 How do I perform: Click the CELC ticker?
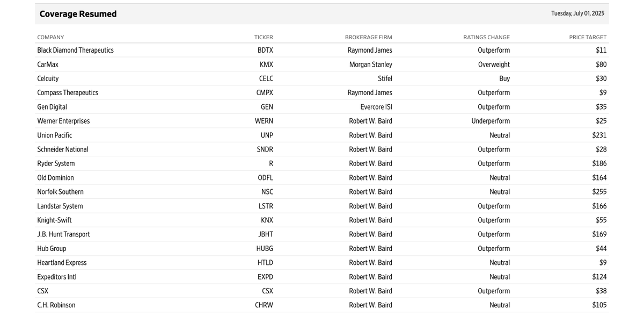pyautogui.click(x=266, y=78)
